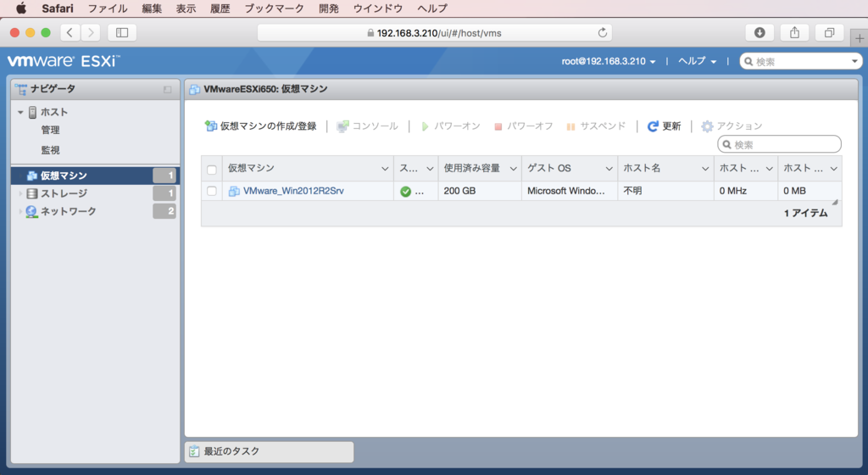868x475 pixels.
Task: Click the VMwareESXi650 panel title icon
Action: point(195,89)
